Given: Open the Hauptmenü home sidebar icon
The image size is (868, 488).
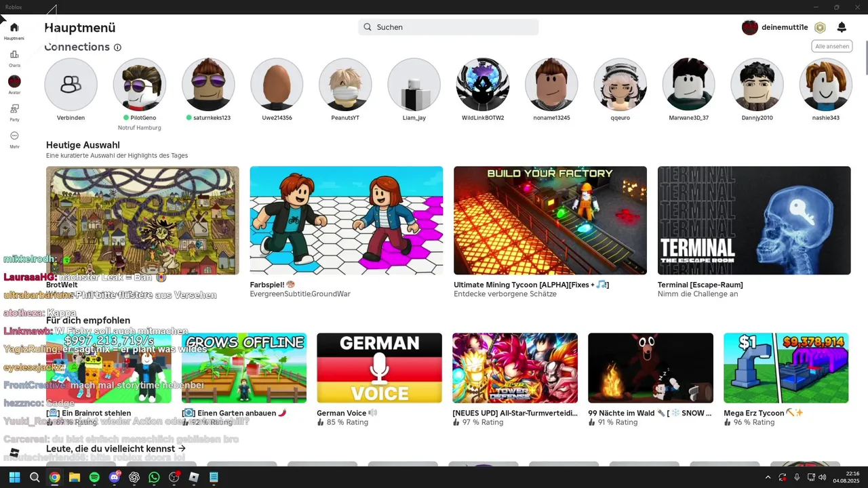Looking at the screenshot, I should (x=14, y=27).
